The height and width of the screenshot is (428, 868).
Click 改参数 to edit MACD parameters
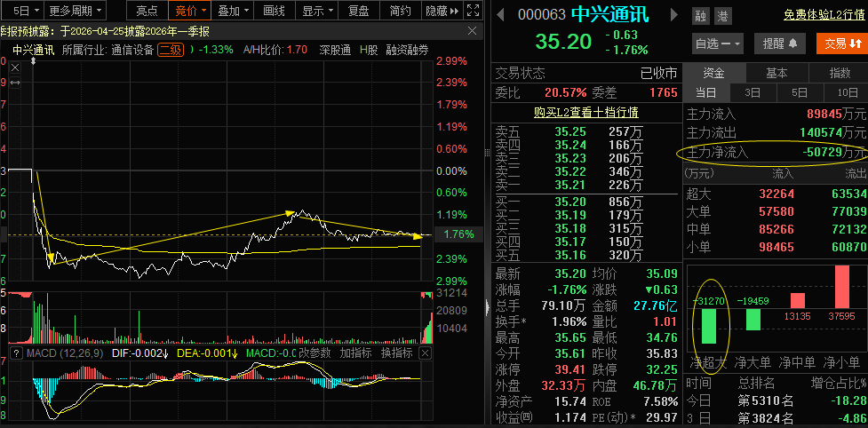(x=315, y=353)
